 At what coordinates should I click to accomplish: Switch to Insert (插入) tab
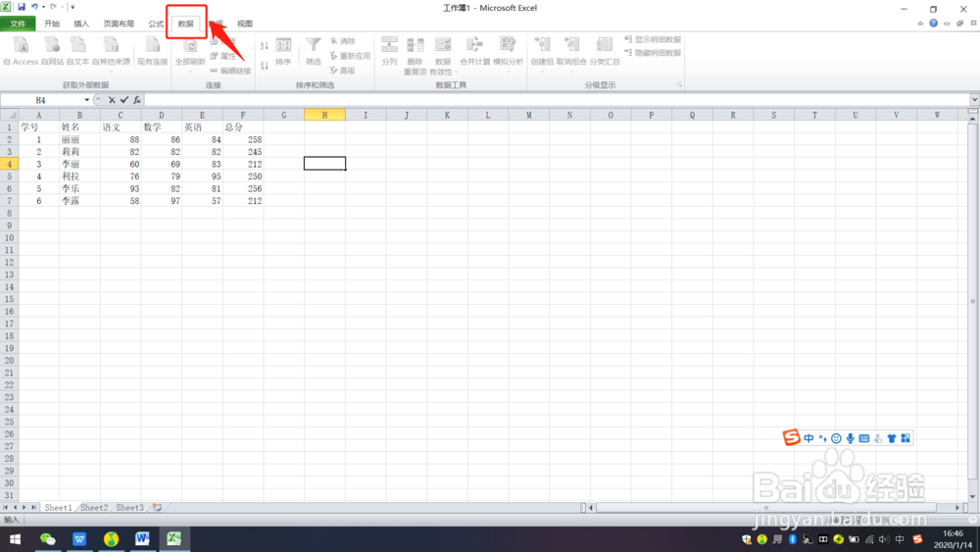pyautogui.click(x=81, y=24)
